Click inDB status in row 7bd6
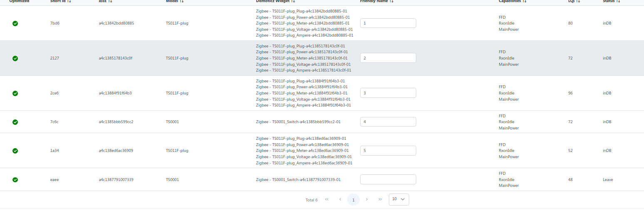644x211 pixels. 607,23
